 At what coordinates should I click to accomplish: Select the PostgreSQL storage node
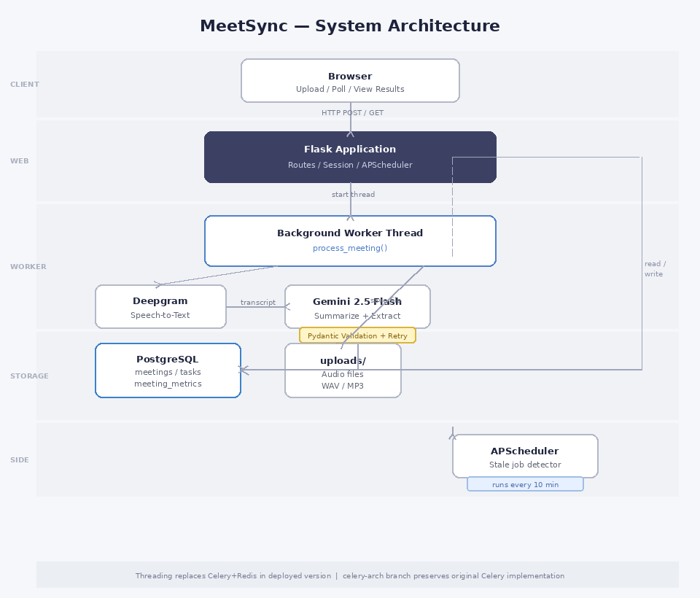tap(168, 370)
